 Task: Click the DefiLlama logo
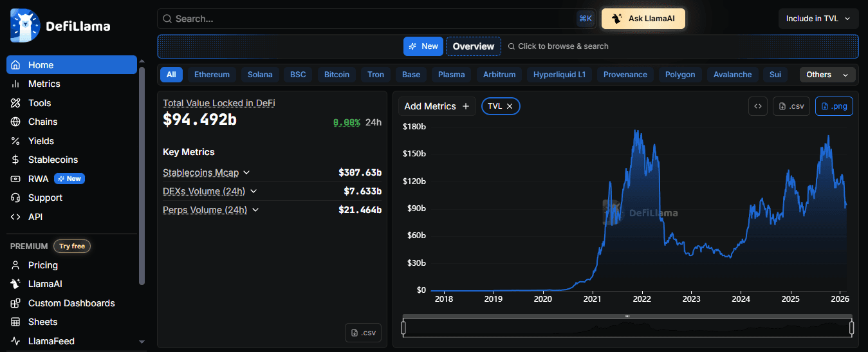pos(60,26)
